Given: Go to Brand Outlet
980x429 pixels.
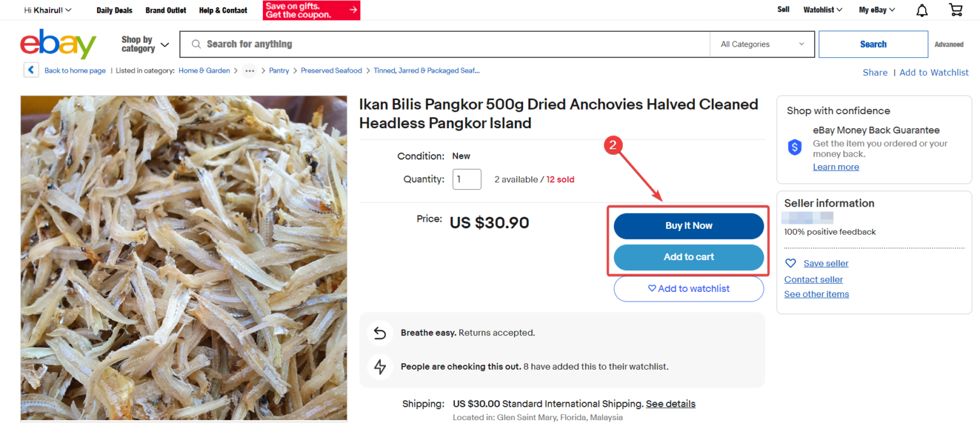Looking at the screenshot, I should 166,10.
